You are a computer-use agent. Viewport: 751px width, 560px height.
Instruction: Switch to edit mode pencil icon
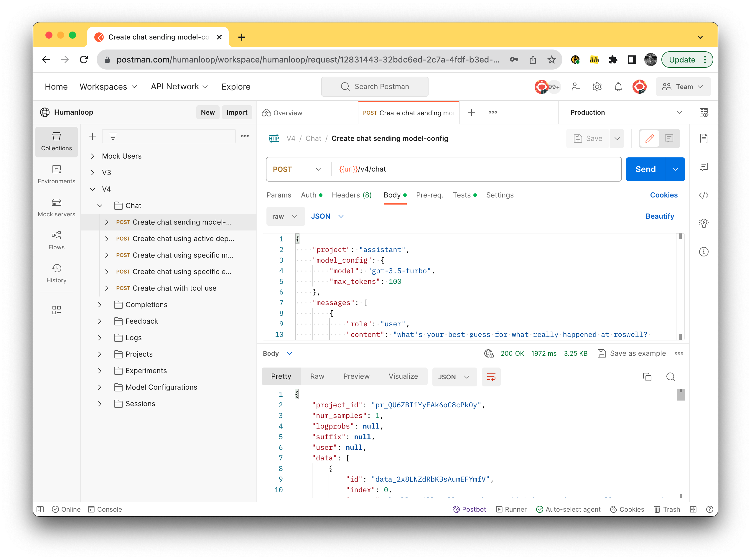(x=649, y=138)
